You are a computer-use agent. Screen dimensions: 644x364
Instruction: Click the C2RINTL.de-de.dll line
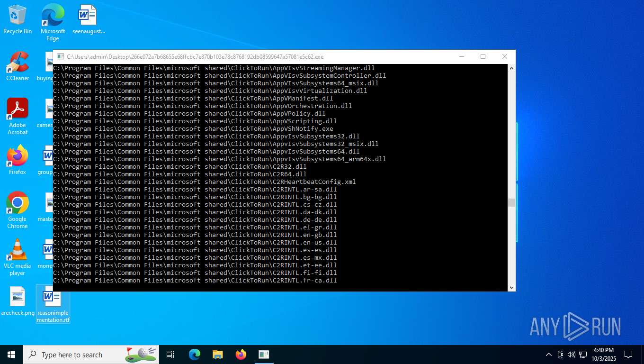[x=195, y=220]
